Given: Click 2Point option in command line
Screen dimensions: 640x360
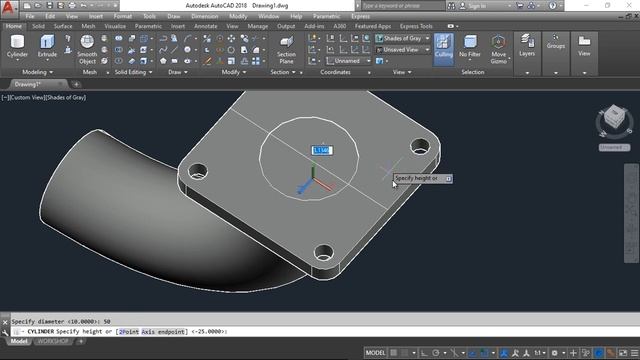Looking at the screenshot, I should [129, 331].
